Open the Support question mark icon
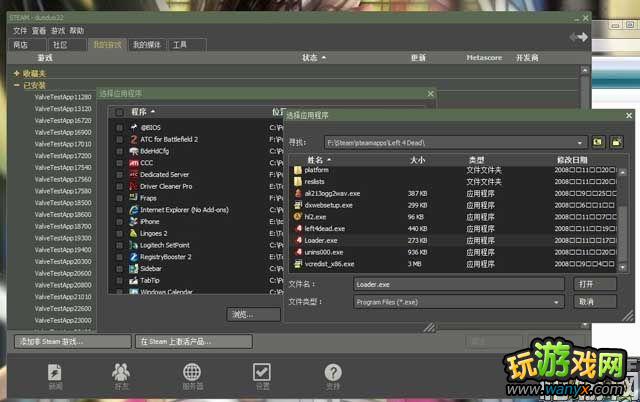Screen dimensions: 640x402 coord(333,372)
